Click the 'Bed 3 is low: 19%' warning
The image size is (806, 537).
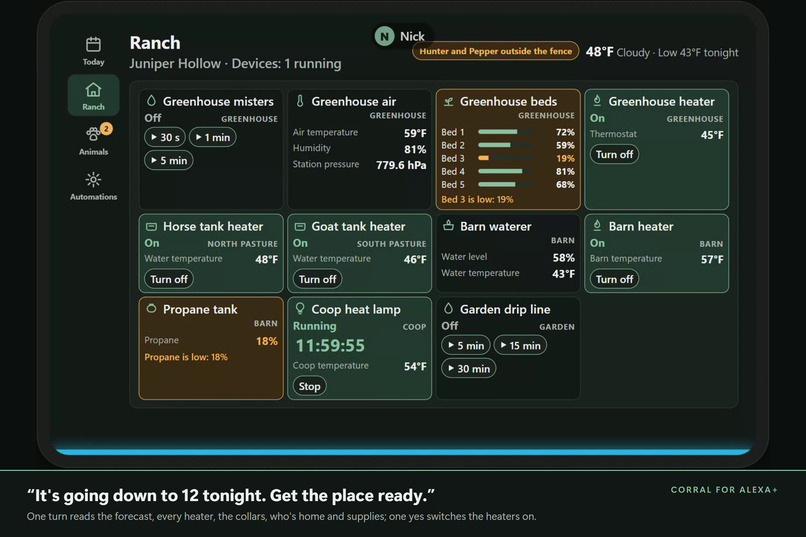[477, 199]
